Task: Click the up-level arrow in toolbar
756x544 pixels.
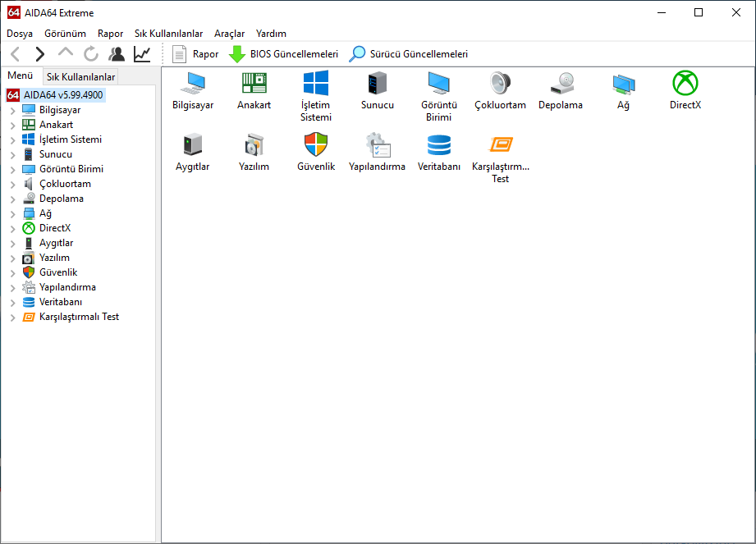Action: point(66,52)
